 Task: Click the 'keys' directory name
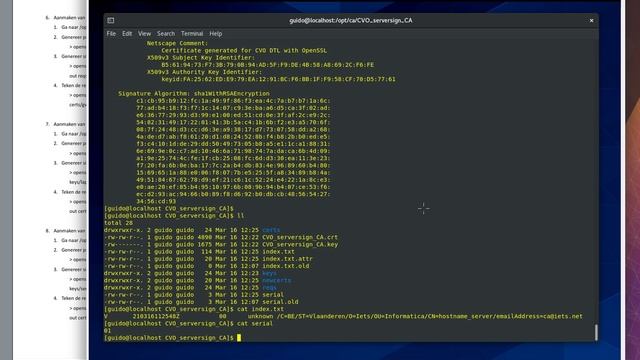(269, 273)
